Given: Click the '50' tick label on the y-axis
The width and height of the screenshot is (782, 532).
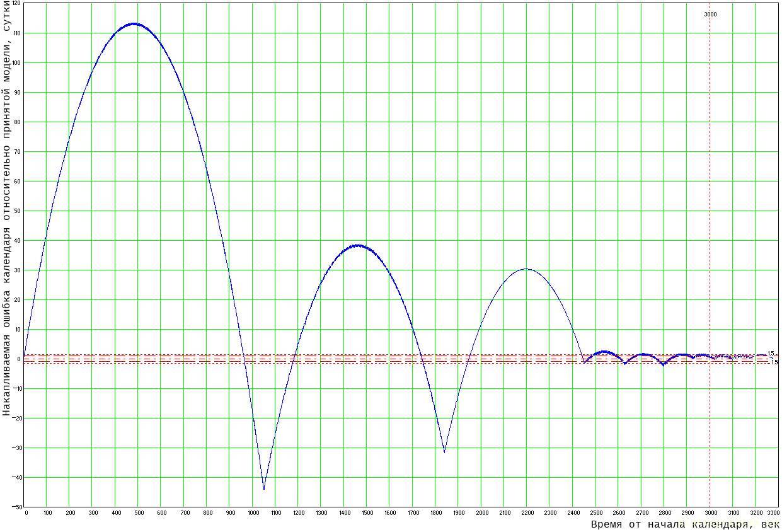Looking at the screenshot, I should [18, 211].
